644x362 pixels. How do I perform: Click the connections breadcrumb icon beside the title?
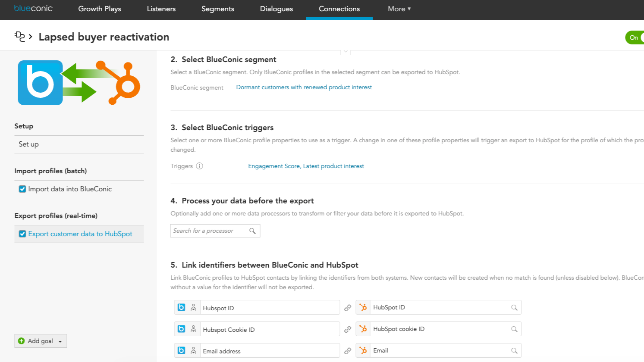pos(20,37)
